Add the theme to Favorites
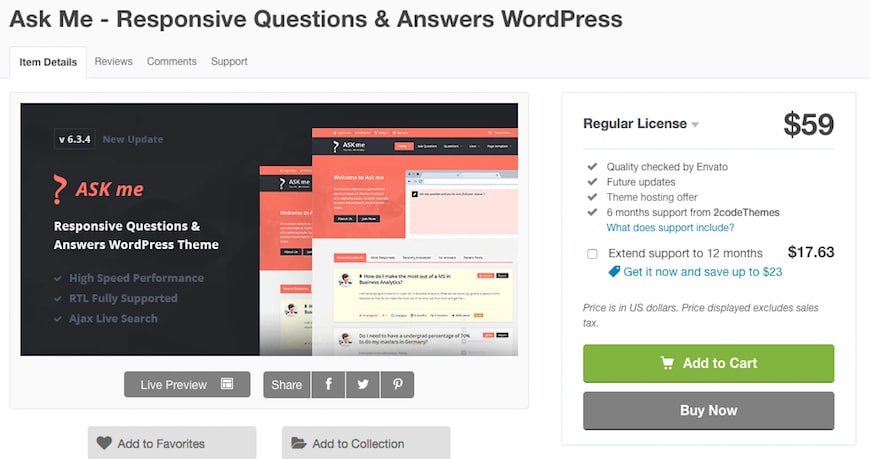The height and width of the screenshot is (459, 870). coord(172,443)
